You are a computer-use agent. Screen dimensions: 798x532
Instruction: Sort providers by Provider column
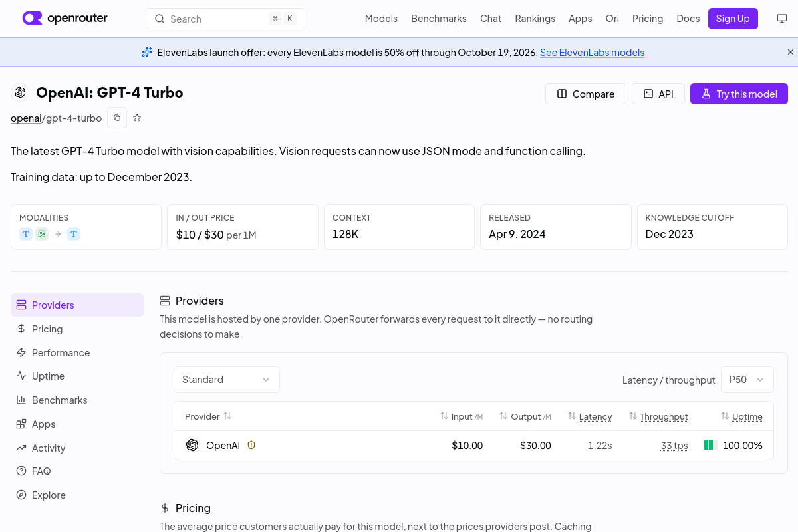(208, 416)
